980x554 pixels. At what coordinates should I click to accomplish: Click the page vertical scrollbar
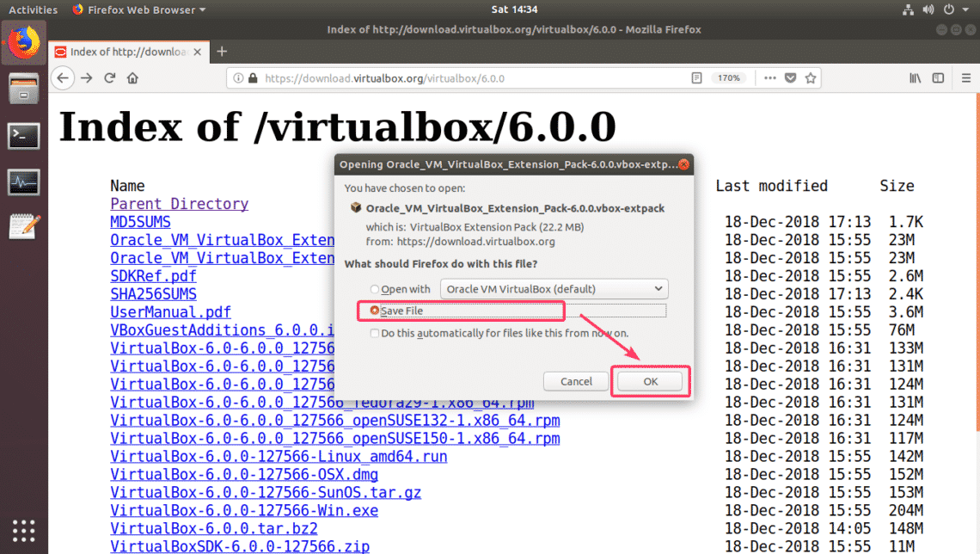(977, 262)
